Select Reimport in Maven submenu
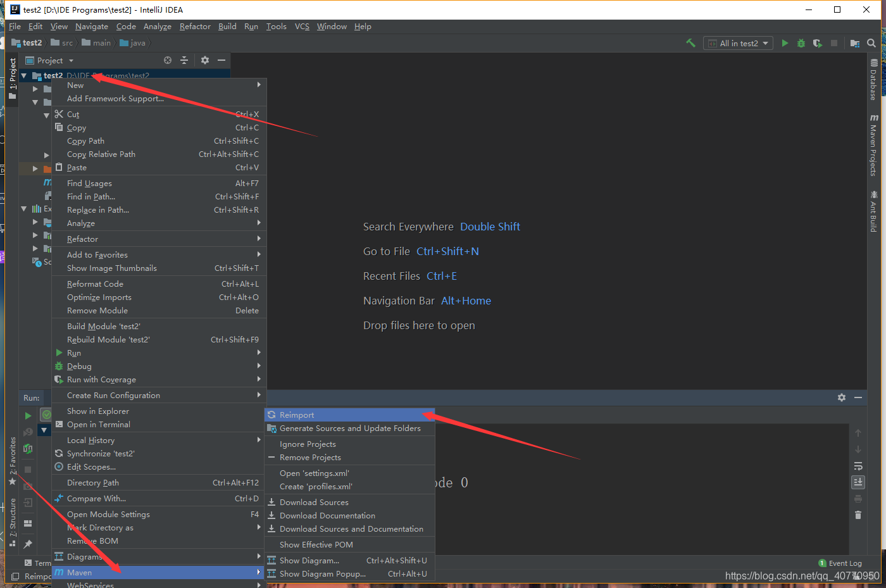The height and width of the screenshot is (588, 886). coord(349,415)
